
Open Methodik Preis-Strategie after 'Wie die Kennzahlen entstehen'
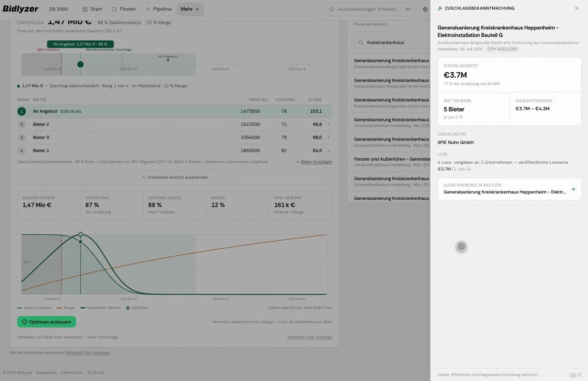88,353
